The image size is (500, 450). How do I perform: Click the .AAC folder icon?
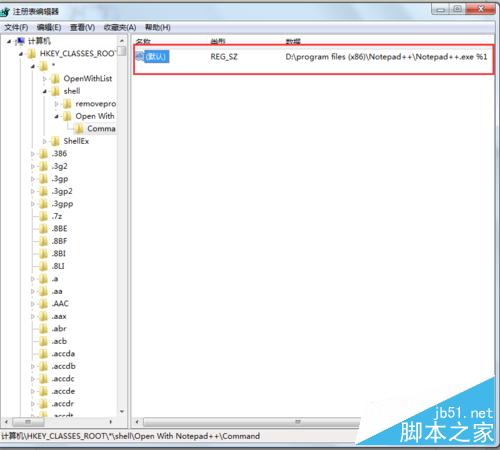[x=43, y=304]
